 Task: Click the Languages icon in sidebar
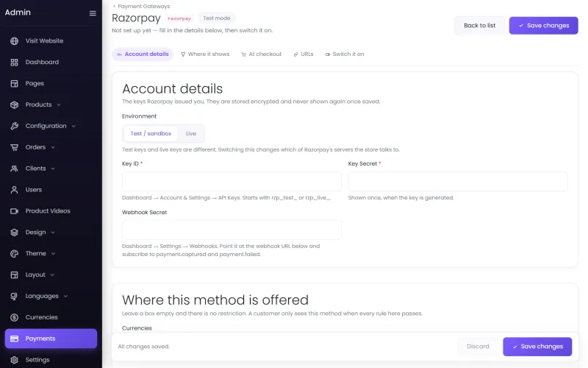[x=14, y=297]
